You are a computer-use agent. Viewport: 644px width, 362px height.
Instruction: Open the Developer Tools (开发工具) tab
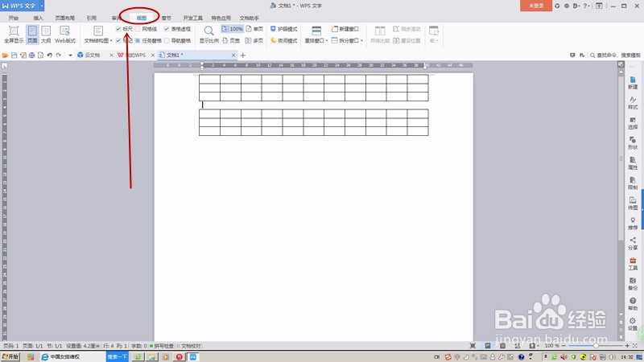(x=192, y=18)
